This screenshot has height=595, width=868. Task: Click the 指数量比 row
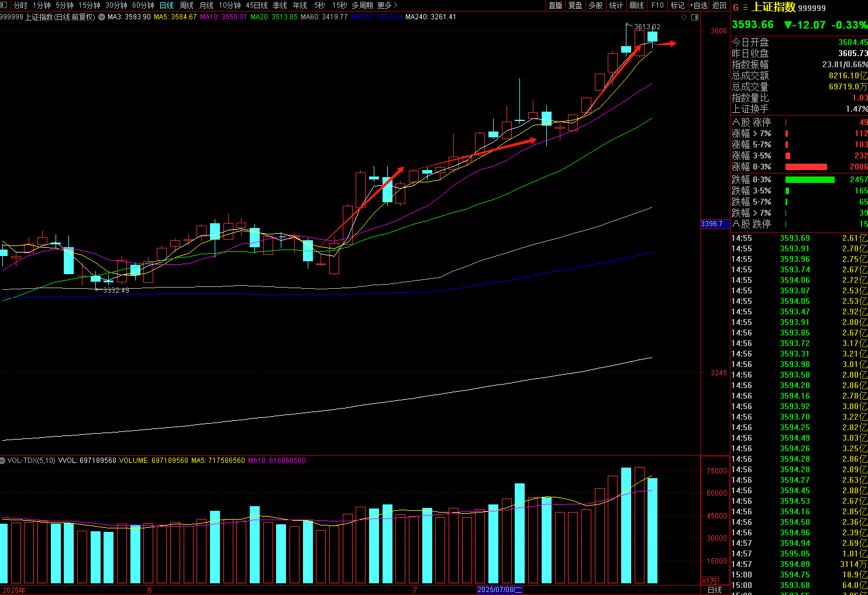pyautogui.click(x=800, y=98)
